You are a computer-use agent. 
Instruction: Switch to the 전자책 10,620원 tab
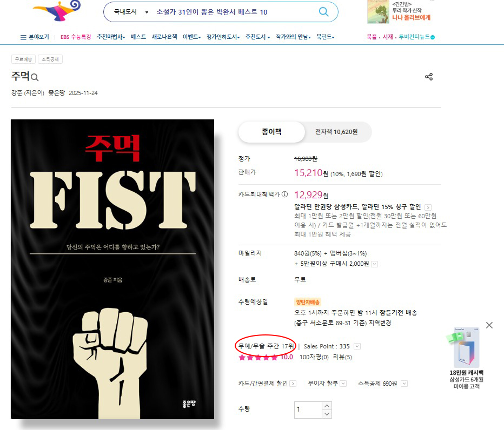[x=336, y=132]
